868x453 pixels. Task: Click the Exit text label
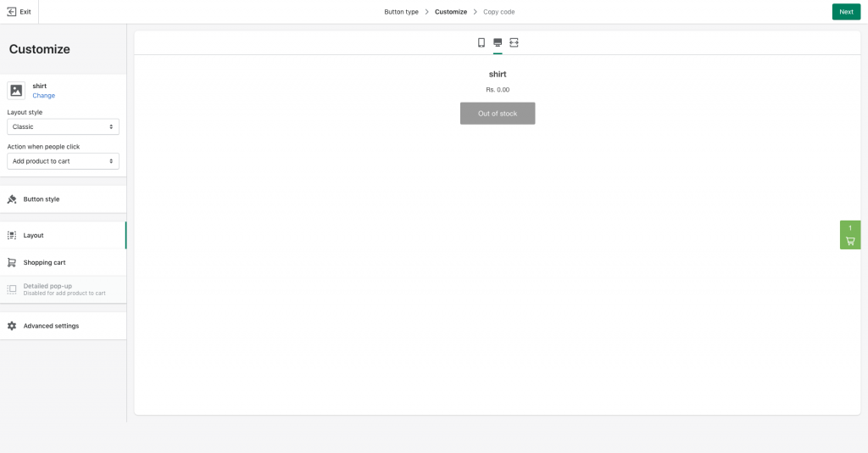click(25, 12)
